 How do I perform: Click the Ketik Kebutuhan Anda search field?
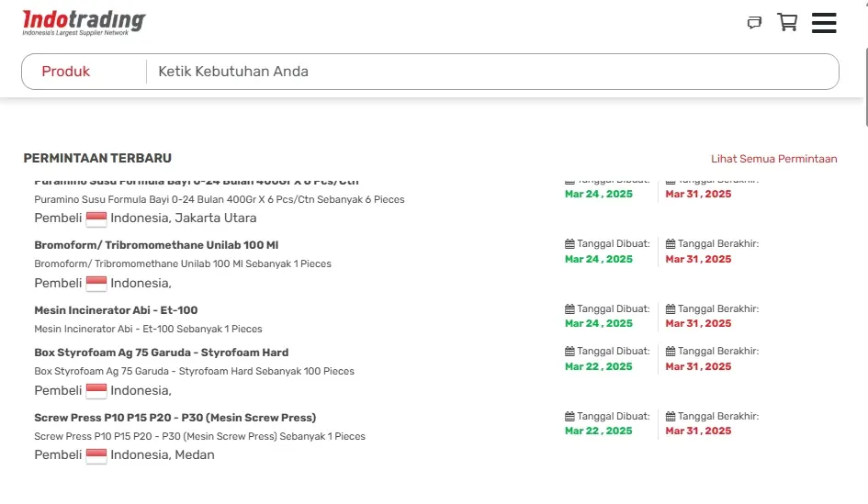[x=487, y=72]
